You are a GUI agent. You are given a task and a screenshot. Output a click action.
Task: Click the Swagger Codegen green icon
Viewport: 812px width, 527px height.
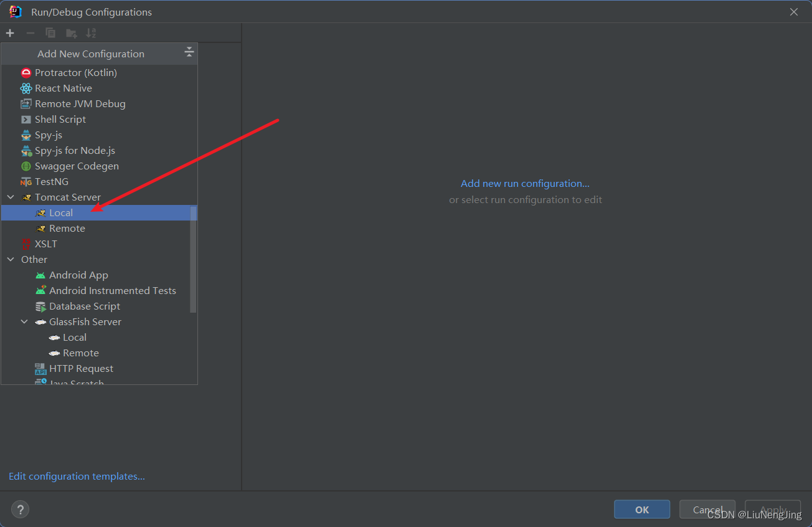26,166
